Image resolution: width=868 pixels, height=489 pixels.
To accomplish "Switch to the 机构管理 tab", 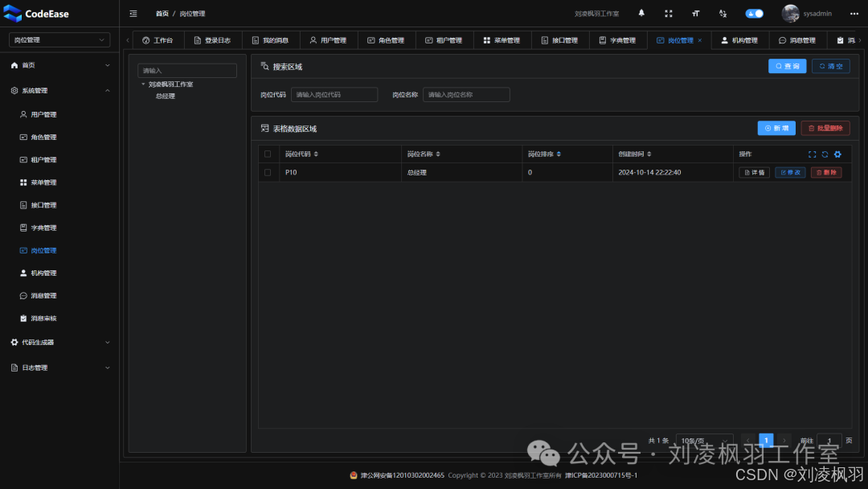I will pyautogui.click(x=739, y=40).
